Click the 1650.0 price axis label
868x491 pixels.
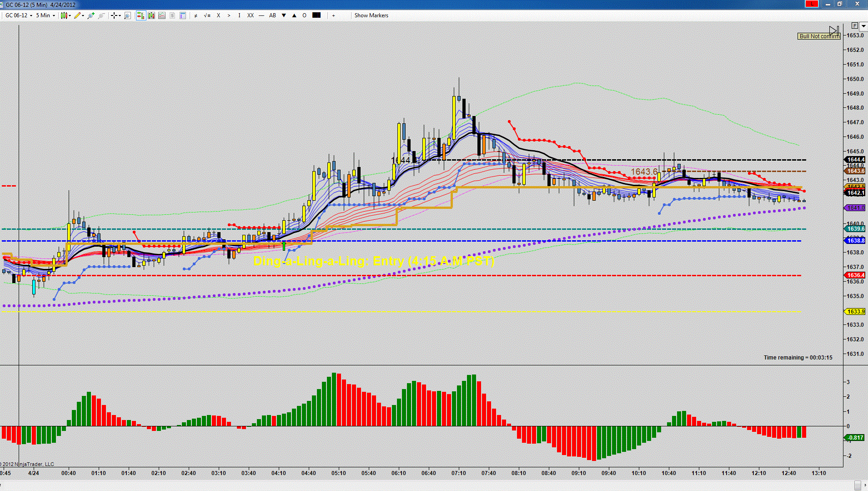[x=856, y=79]
